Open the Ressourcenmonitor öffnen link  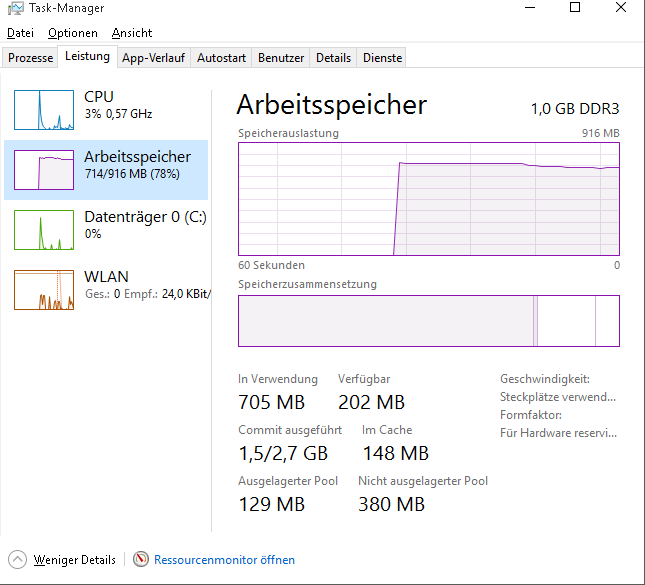(224, 560)
